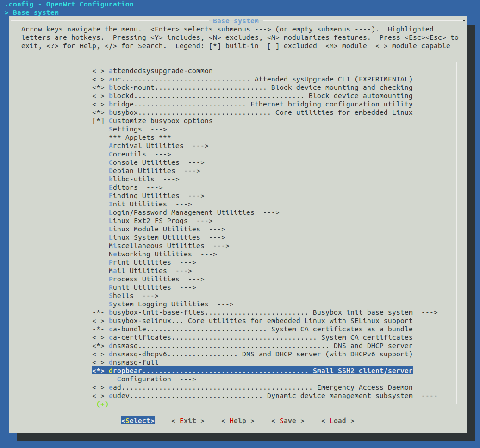This screenshot has width=480, height=448.
Task: Click the Help button
Action: 237,421
